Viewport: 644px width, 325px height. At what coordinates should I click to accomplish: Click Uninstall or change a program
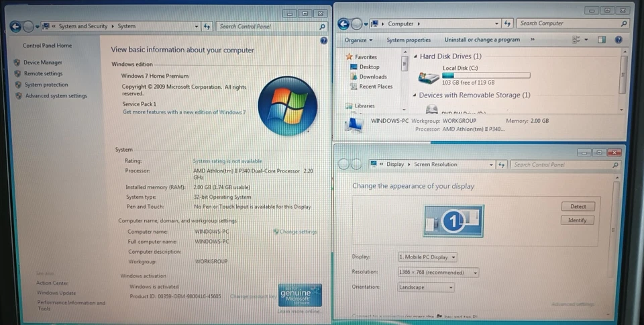(482, 40)
